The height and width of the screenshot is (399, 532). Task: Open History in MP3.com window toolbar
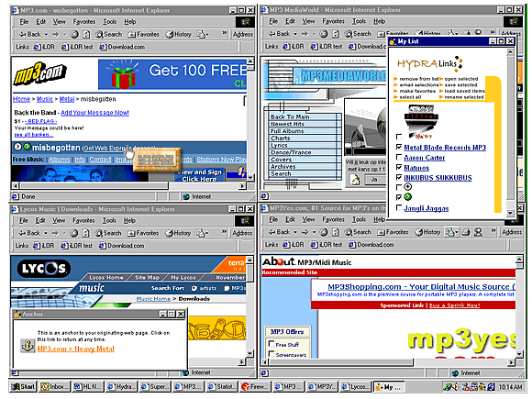coord(179,34)
